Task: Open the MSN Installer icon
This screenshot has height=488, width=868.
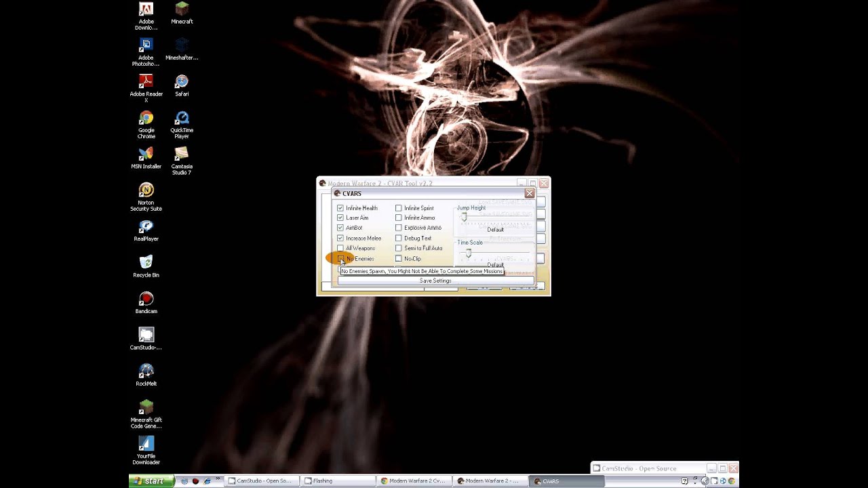Action: coord(146,159)
